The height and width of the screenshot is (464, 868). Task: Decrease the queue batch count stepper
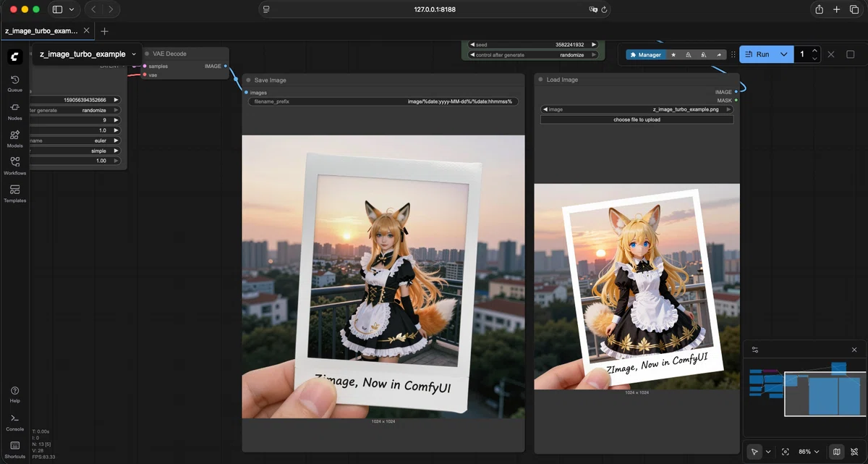point(815,58)
